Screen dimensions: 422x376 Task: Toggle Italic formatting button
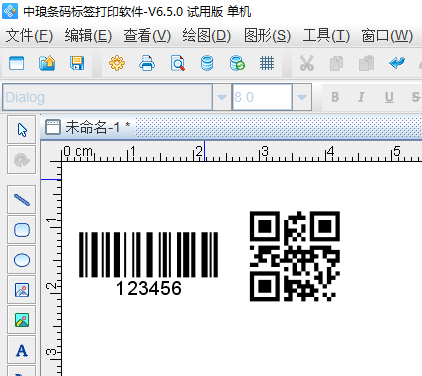coord(361,97)
